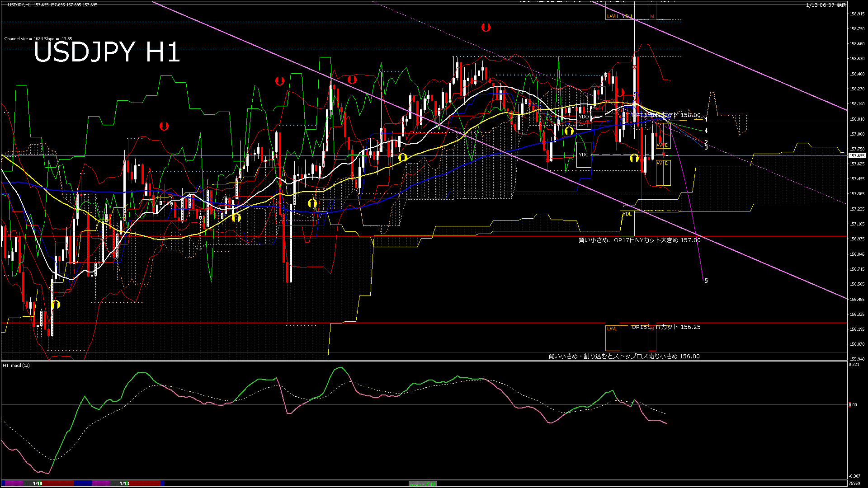Click the topmost red down-arrow marker
Image resolution: width=868 pixels, height=488 pixels.
[x=486, y=28]
